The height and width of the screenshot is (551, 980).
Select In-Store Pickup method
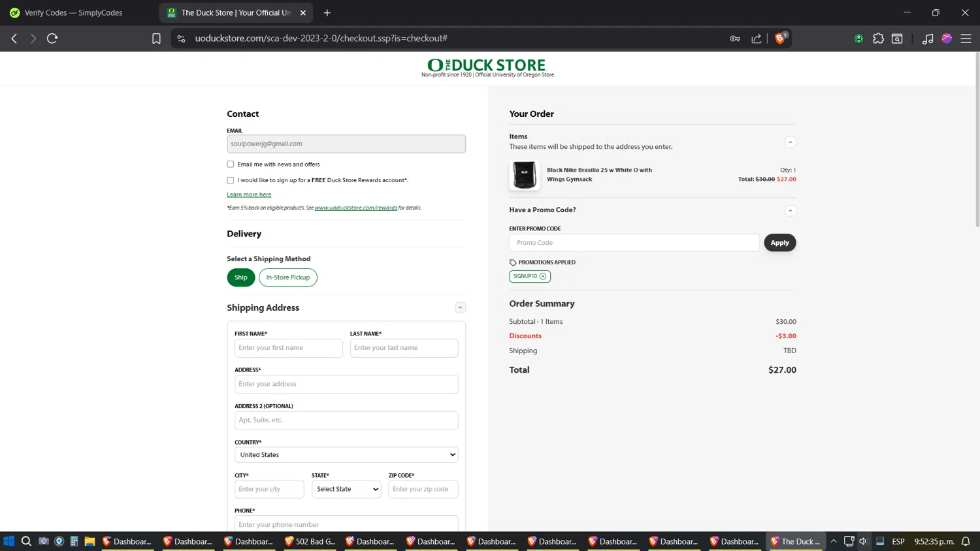[288, 277]
